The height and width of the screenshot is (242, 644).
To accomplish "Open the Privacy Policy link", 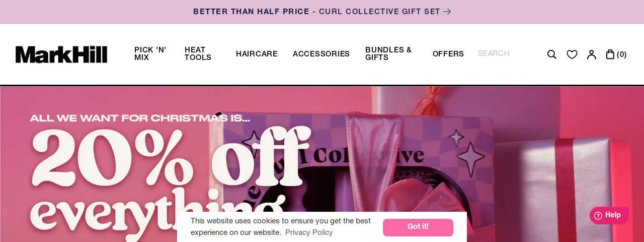I will [x=309, y=232].
